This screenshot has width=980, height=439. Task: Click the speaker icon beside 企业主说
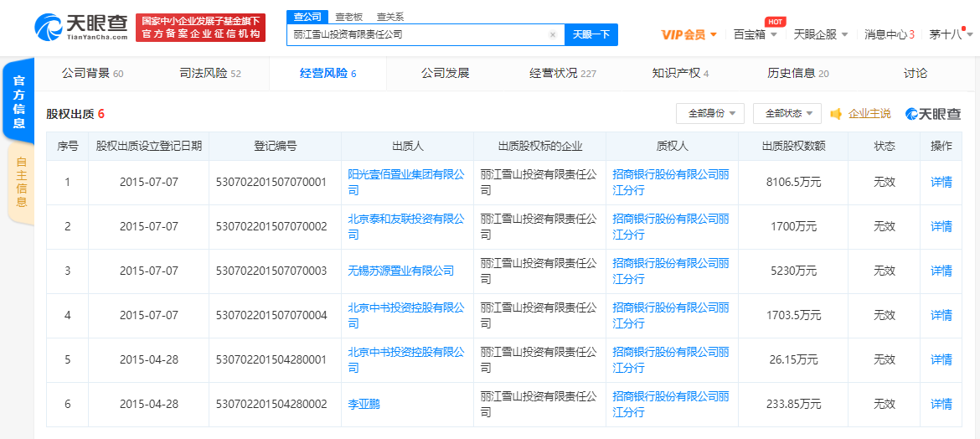pos(836,114)
